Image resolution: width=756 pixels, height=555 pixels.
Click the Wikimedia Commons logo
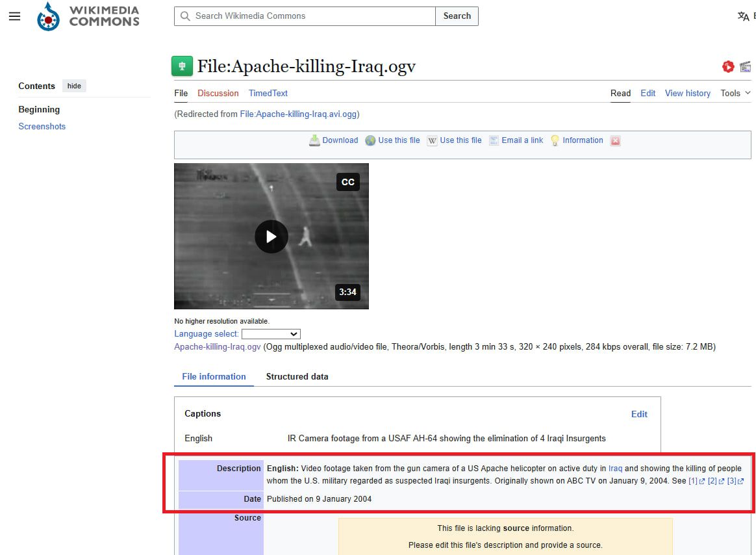click(x=88, y=16)
